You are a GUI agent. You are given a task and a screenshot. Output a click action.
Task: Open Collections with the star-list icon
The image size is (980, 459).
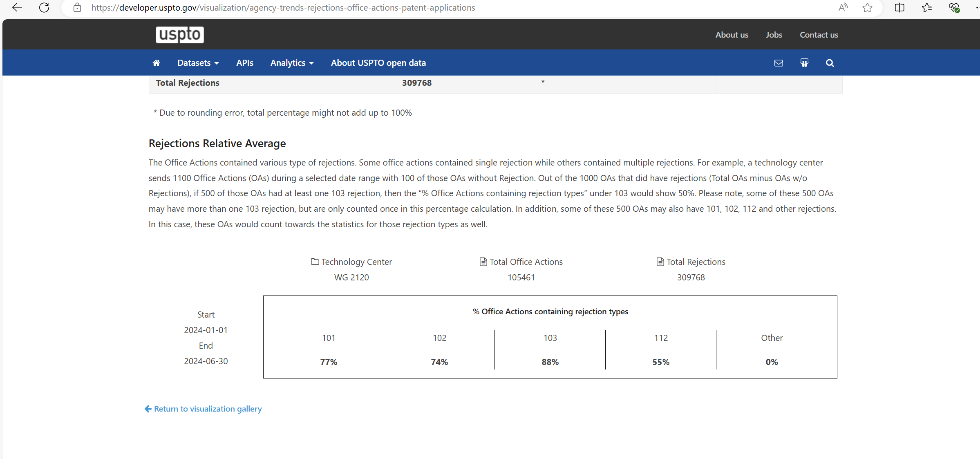(x=926, y=7)
